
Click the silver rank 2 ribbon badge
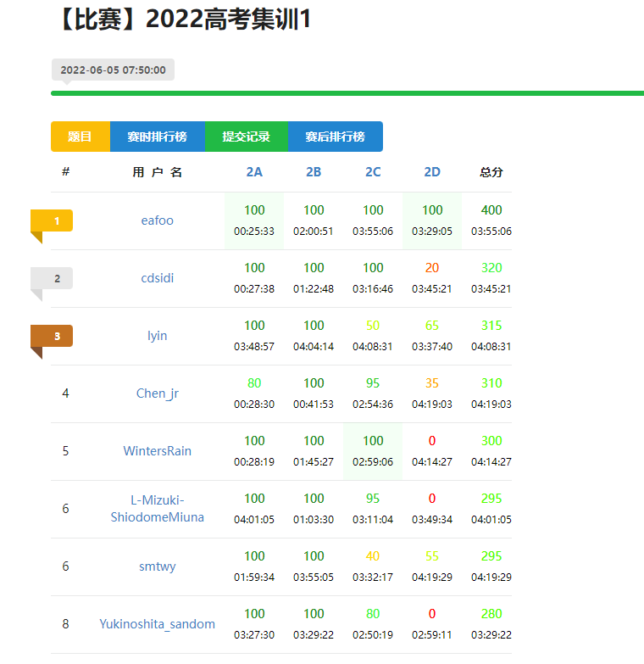[x=52, y=278]
